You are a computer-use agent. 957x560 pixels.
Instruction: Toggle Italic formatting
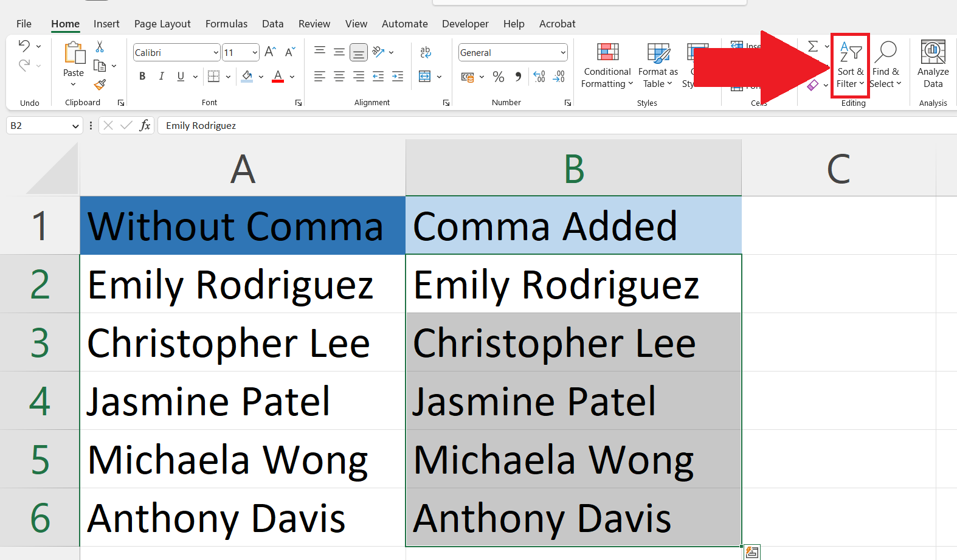click(161, 77)
